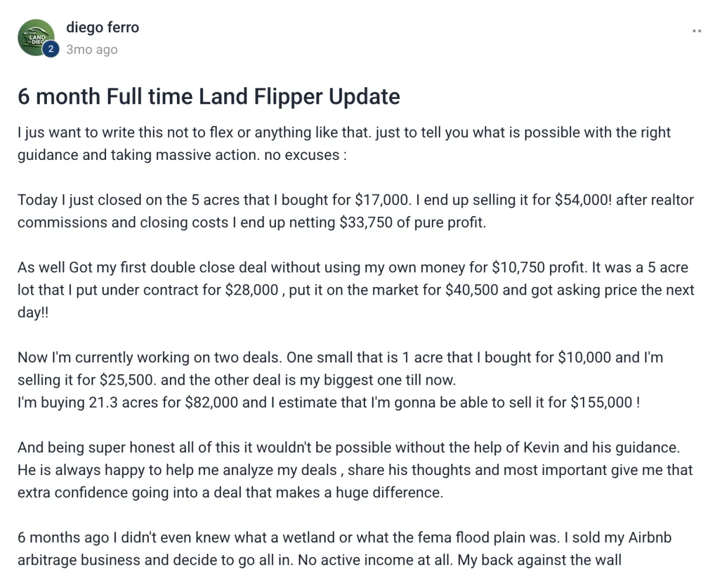The image size is (703, 588).
Task: Click the level 2 badge on avatar
Action: (x=50, y=50)
